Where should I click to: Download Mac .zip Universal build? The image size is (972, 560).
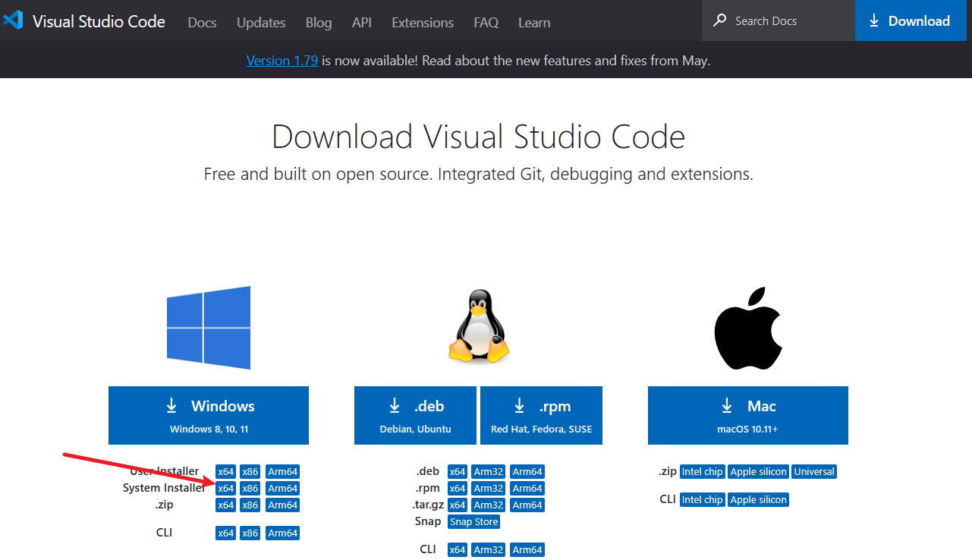pyautogui.click(x=814, y=471)
